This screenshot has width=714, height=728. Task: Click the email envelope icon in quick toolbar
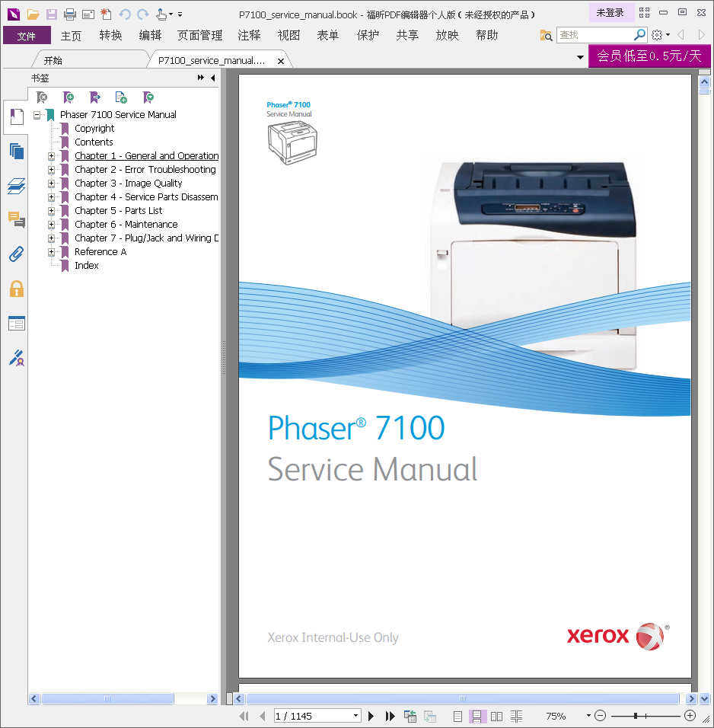tap(88, 14)
